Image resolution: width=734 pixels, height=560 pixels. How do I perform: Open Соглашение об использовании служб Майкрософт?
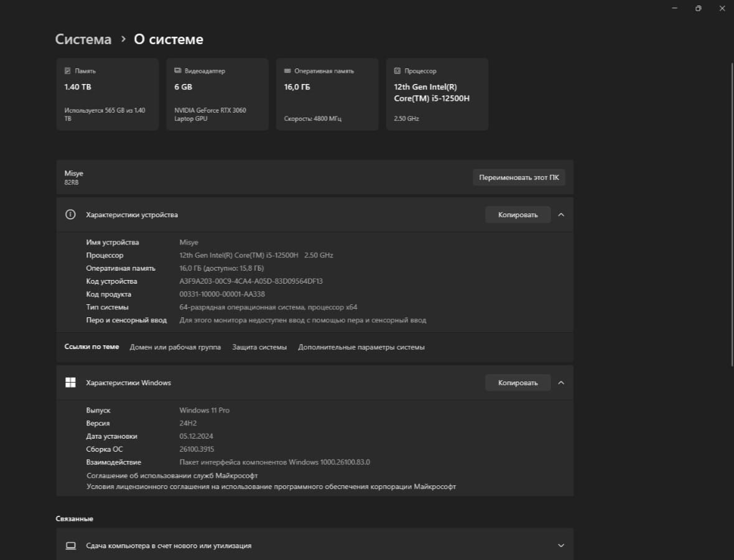coord(172,475)
